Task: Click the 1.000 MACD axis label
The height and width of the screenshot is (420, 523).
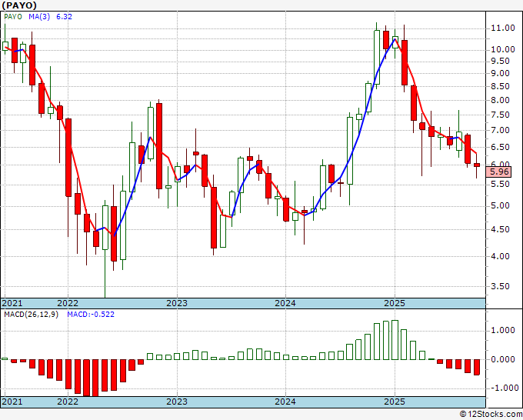Action: [x=503, y=330]
